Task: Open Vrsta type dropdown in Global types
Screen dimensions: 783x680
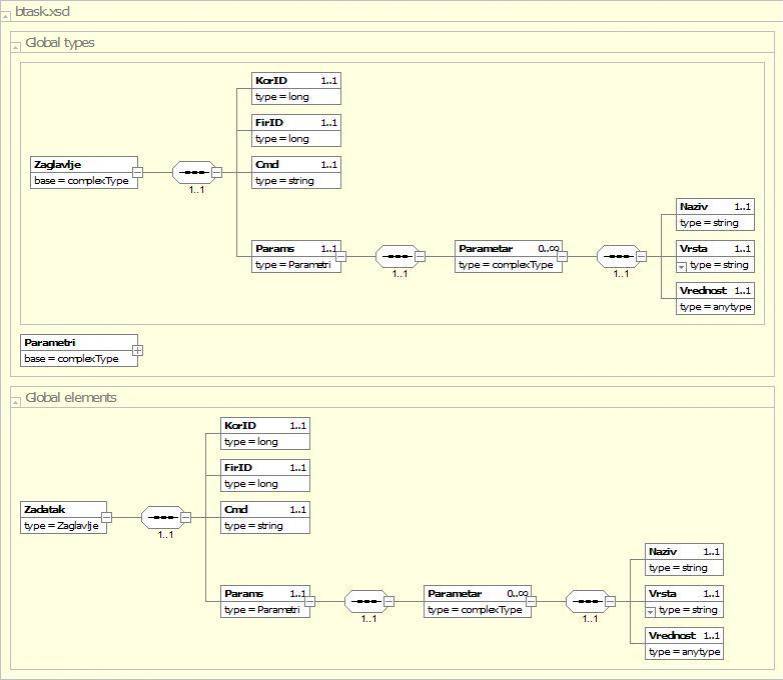Action: point(682,265)
